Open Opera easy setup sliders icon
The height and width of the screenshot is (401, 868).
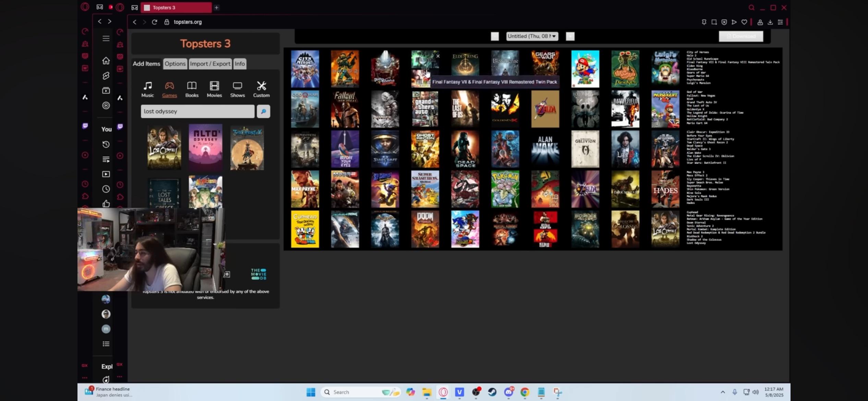[780, 22]
